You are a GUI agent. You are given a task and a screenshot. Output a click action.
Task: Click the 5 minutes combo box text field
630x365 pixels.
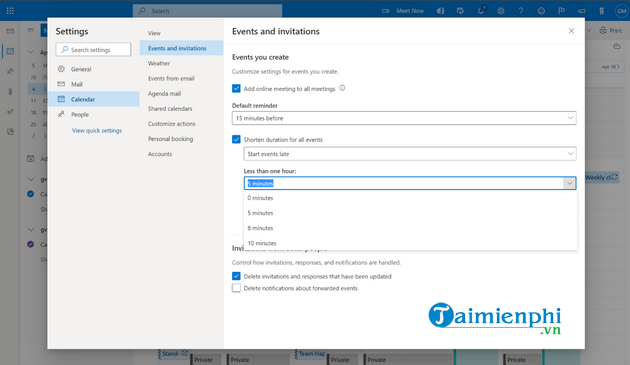pyautogui.click(x=403, y=183)
